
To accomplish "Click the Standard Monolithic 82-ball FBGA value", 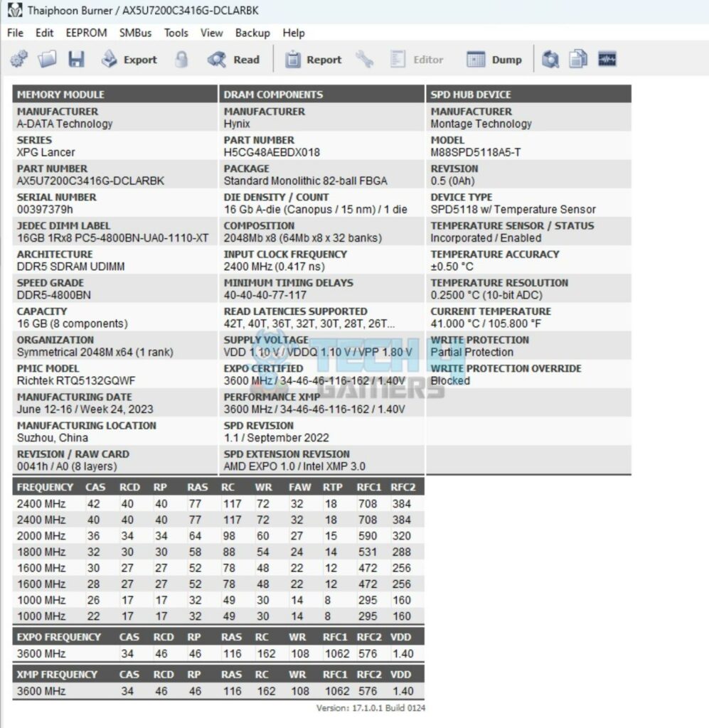I will click(x=306, y=181).
